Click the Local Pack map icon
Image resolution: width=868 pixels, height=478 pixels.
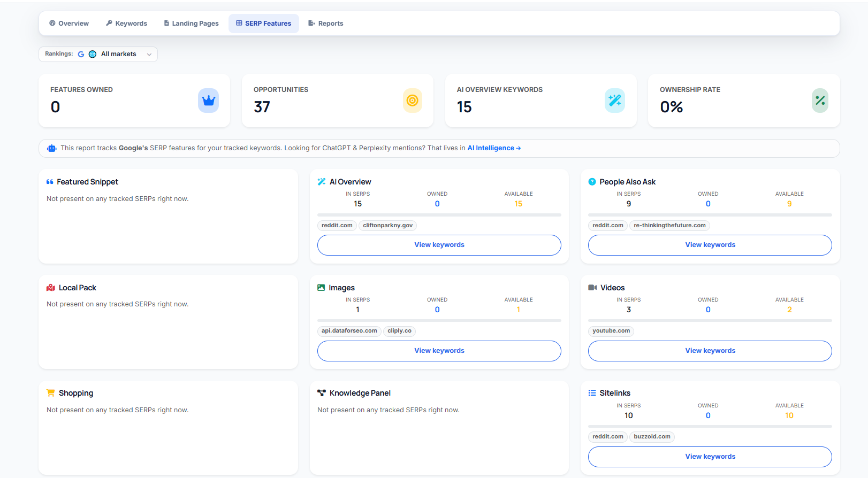tap(51, 288)
